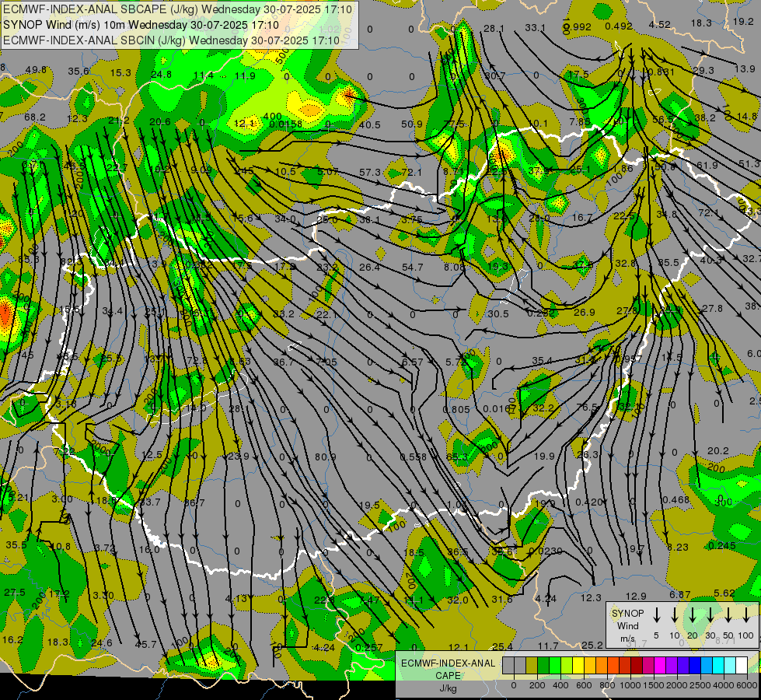Click the map value '45.7'
The height and width of the screenshot is (700, 761).
[145, 644]
